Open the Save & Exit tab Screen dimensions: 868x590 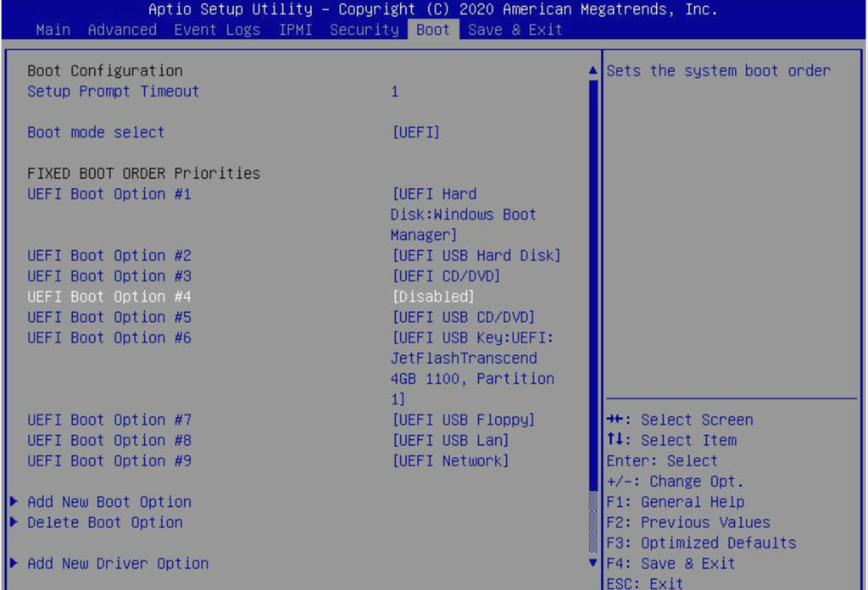[x=515, y=30]
